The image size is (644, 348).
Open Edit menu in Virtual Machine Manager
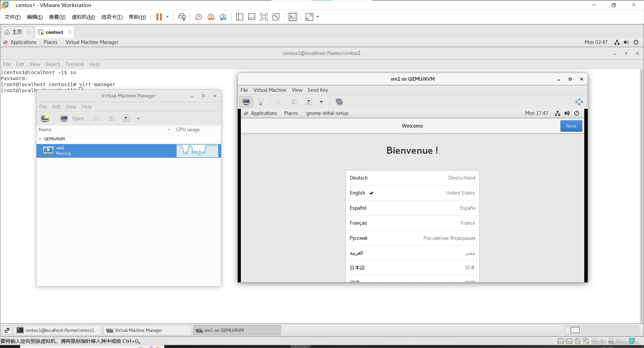pos(56,107)
